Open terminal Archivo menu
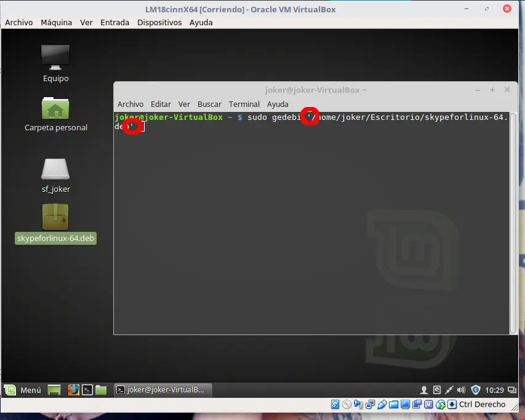This screenshot has height=420, width=525. [x=130, y=105]
